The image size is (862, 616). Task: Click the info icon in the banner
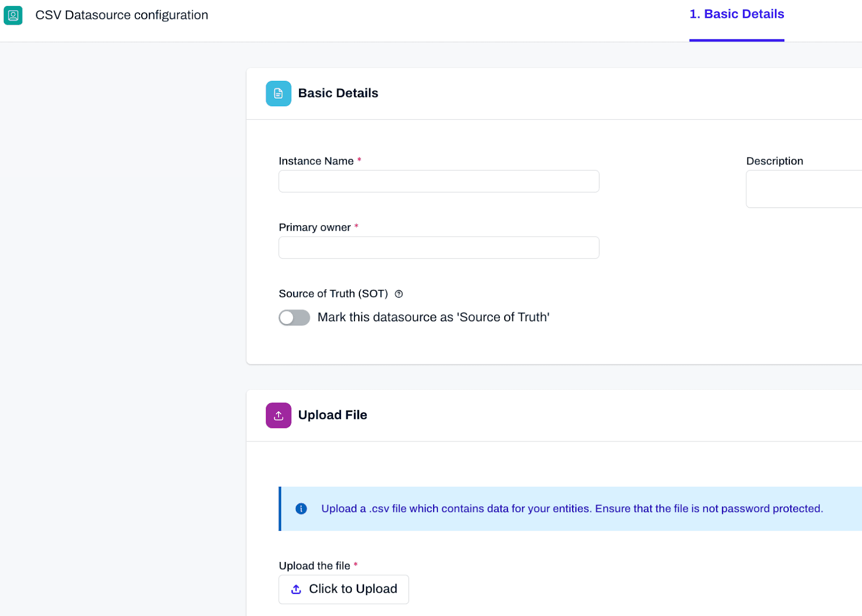click(x=301, y=509)
